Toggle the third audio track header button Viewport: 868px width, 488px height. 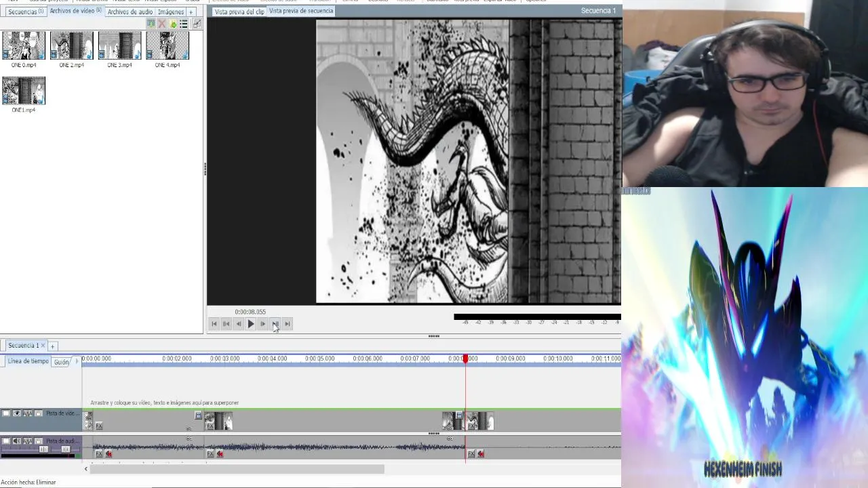[28, 441]
